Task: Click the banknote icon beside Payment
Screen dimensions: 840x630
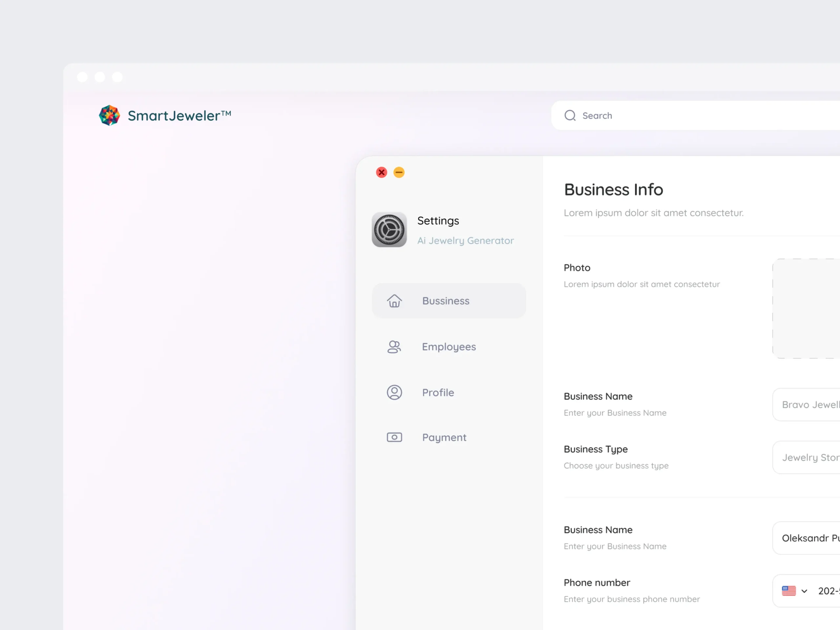Action: (394, 437)
